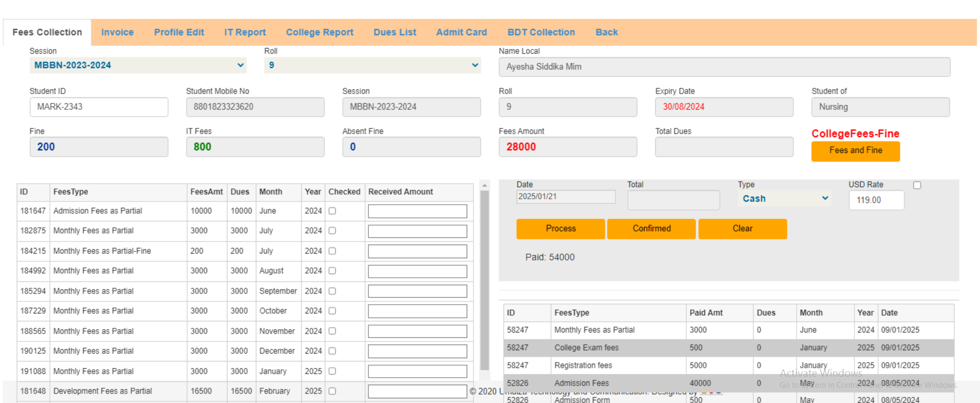Screen dimensions: 980x403
Task: Tick the checkbox for Monthly Fees August 2024
Action: pos(332,271)
